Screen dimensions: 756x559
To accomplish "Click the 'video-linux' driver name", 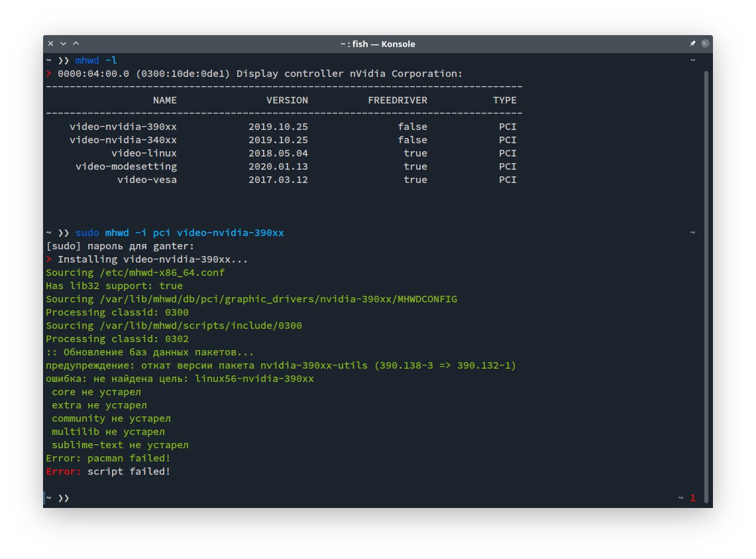I will 144,153.
